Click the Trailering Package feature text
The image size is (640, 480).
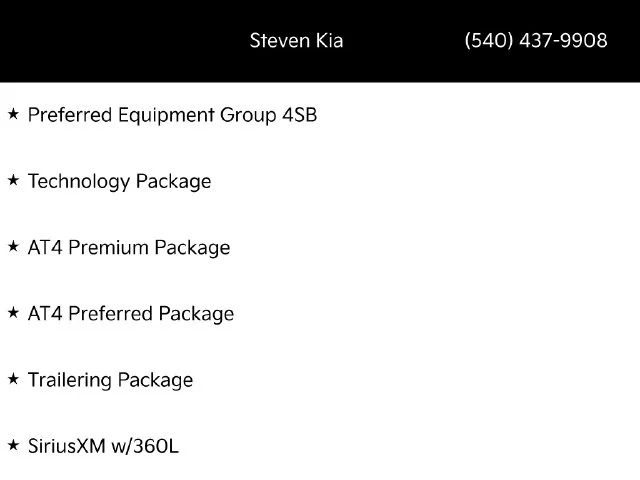(x=110, y=380)
